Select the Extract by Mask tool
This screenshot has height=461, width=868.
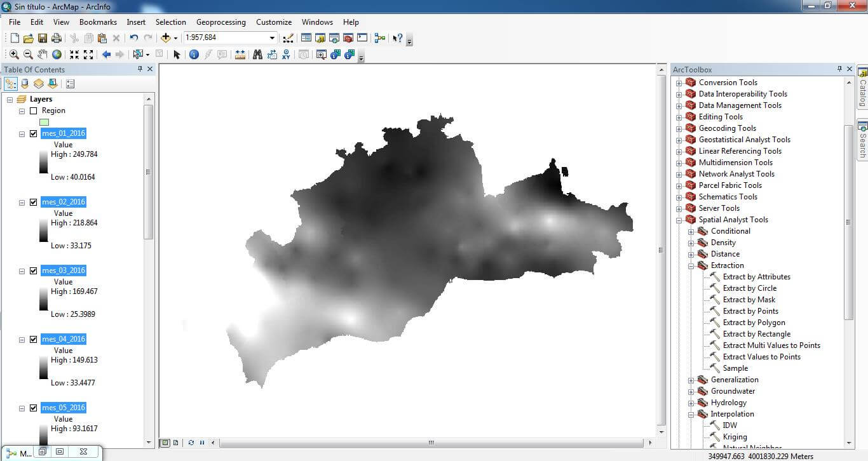749,300
